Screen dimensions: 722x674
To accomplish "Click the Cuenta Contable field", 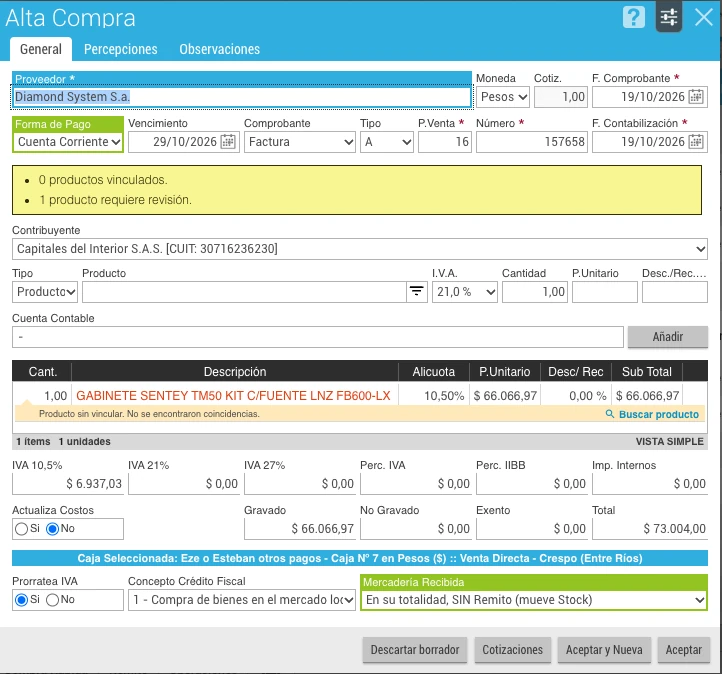I will pos(318,337).
